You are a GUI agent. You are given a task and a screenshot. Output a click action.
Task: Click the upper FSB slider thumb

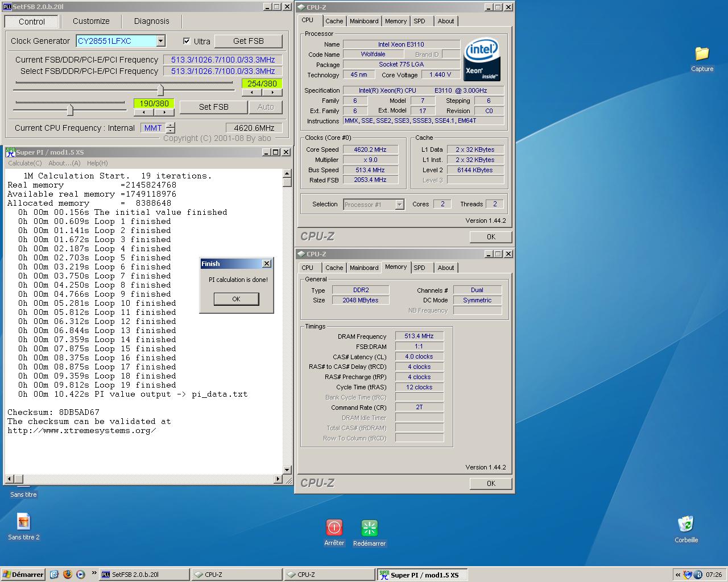[x=160, y=90]
